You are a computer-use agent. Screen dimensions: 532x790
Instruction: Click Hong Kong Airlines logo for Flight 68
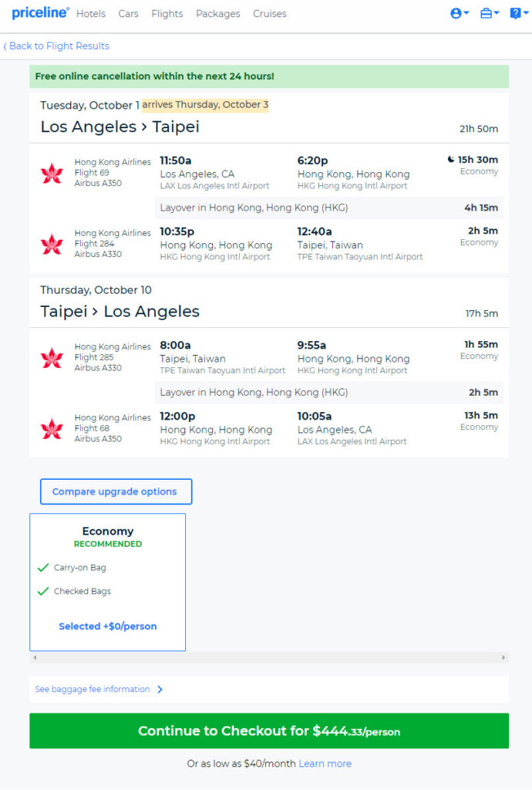(52, 429)
